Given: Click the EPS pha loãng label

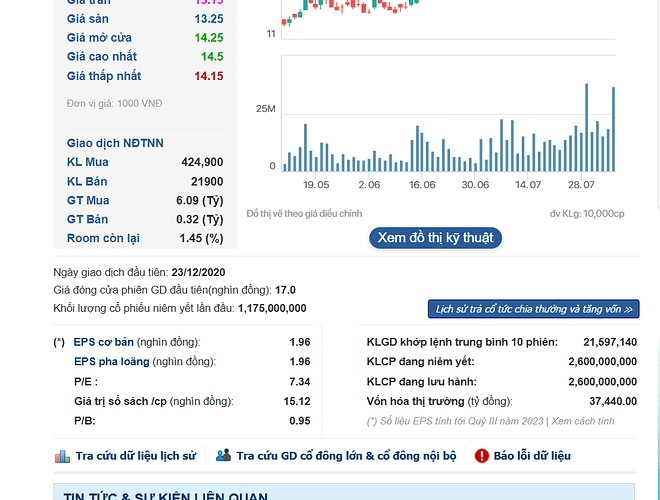Looking at the screenshot, I should (112, 362).
